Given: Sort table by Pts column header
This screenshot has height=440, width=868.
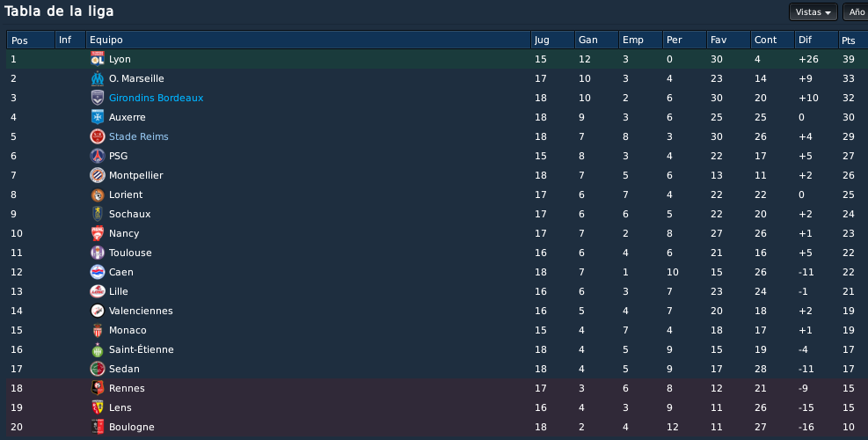Looking at the screenshot, I should 853,40.
